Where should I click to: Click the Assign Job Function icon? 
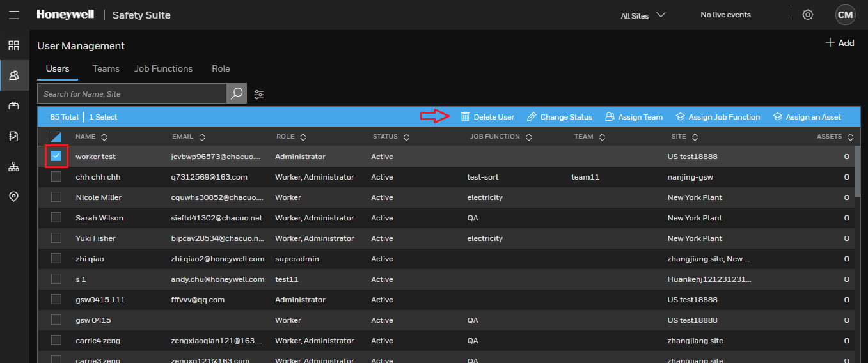(680, 117)
